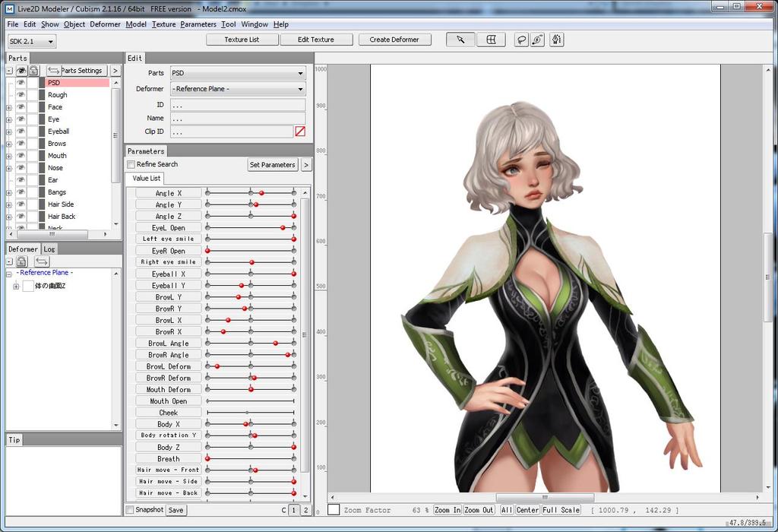The height and width of the screenshot is (532, 778).
Task: Click the minus icon in Deformer panel toolbar
Action: coord(9,261)
